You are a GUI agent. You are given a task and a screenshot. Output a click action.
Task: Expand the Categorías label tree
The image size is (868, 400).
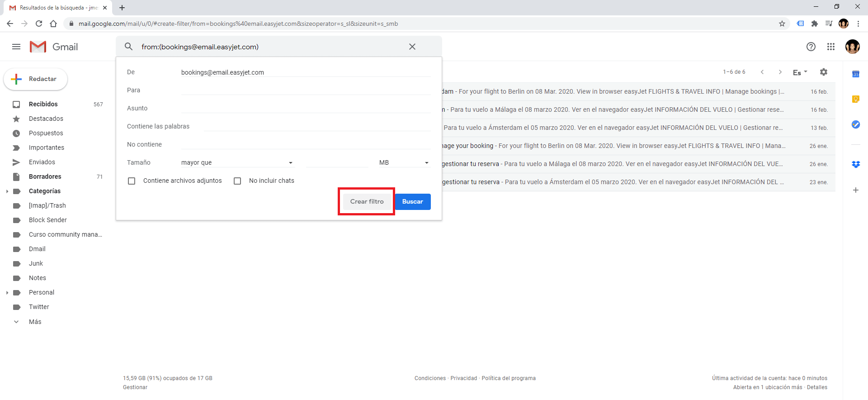click(x=7, y=191)
